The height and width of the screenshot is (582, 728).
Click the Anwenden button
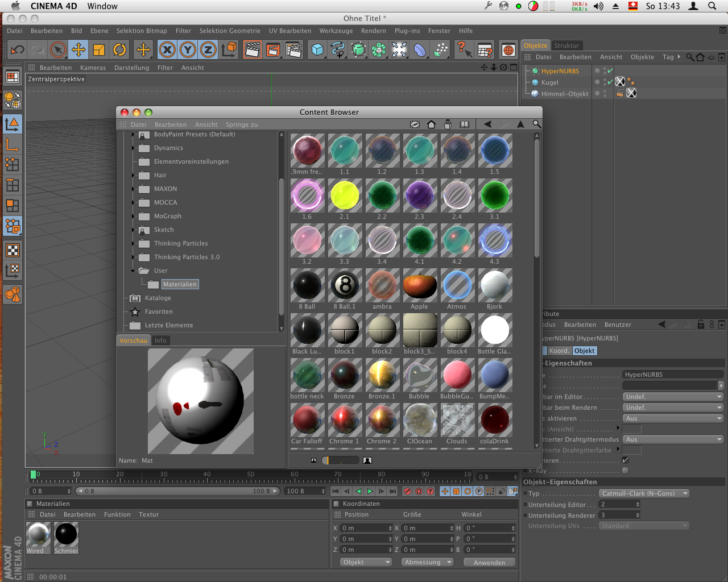(x=489, y=563)
